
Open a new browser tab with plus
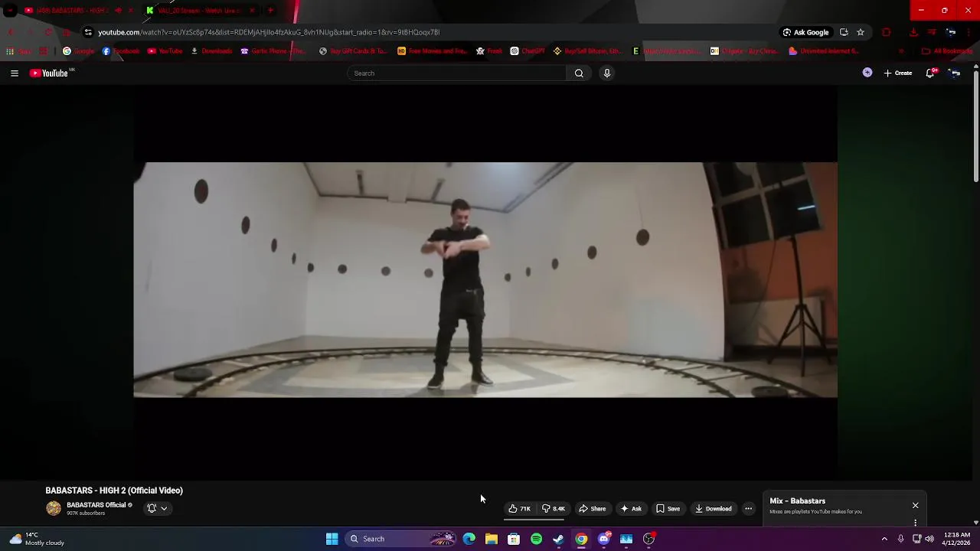(x=270, y=11)
